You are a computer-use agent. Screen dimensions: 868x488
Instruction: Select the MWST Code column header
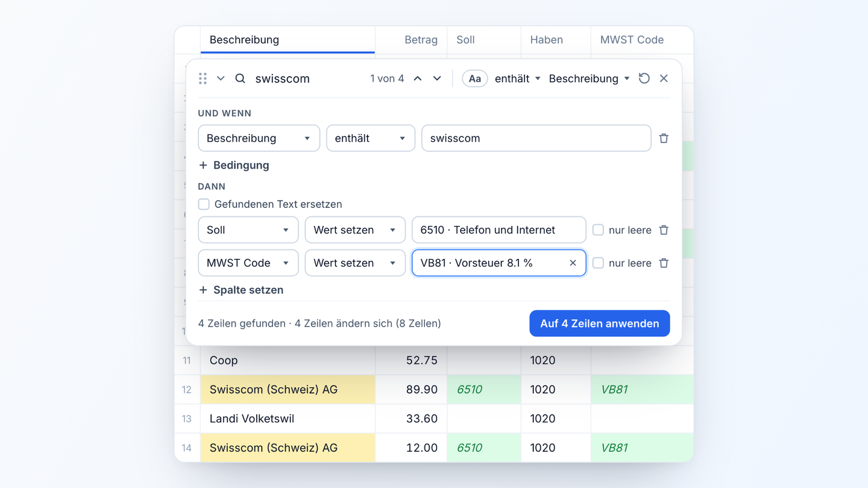pos(642,40)
